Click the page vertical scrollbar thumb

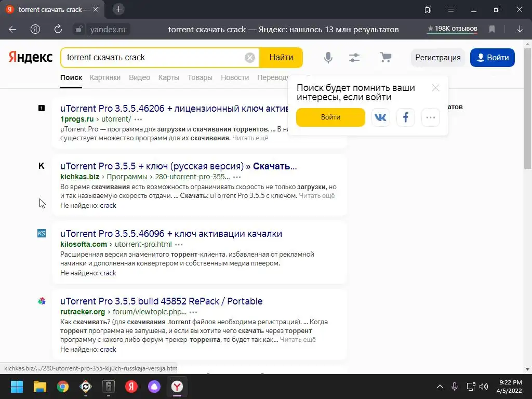click(x=527, y=109)
